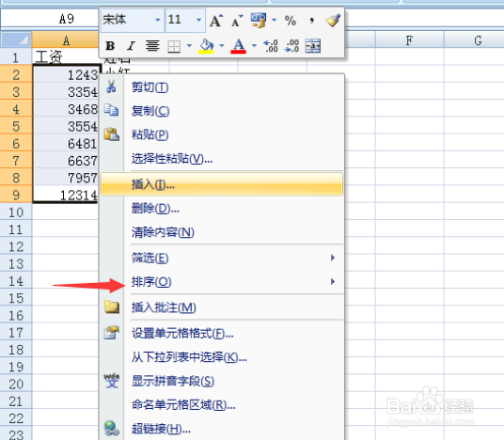The image size is (504, 440).
Task: Select column F header
Action: [x=410, y=39]
